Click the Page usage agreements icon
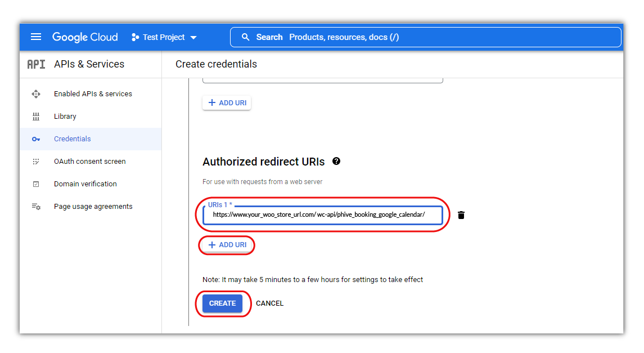644x353 pixels. [x=36, y=207]
